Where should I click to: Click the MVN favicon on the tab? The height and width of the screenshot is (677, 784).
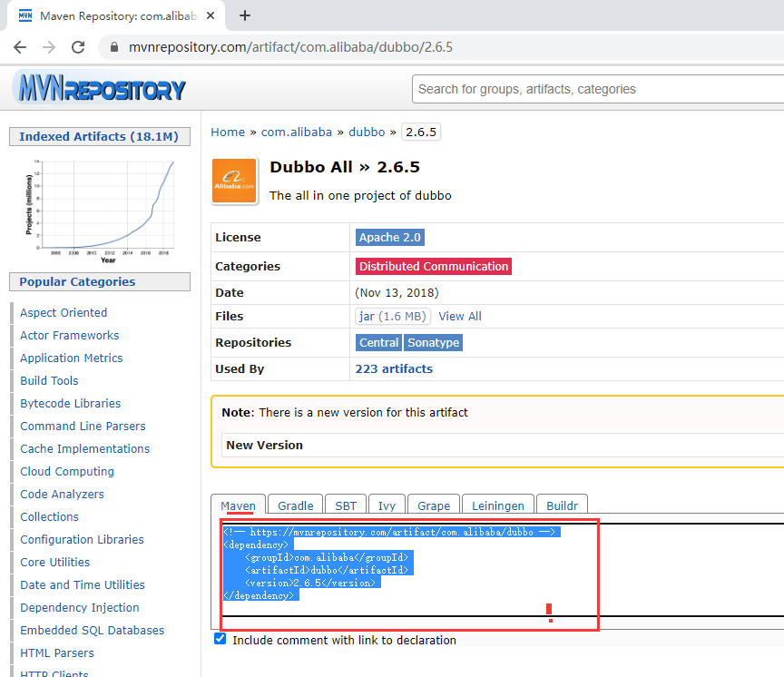pyautogui.click(x=25, y=15)
